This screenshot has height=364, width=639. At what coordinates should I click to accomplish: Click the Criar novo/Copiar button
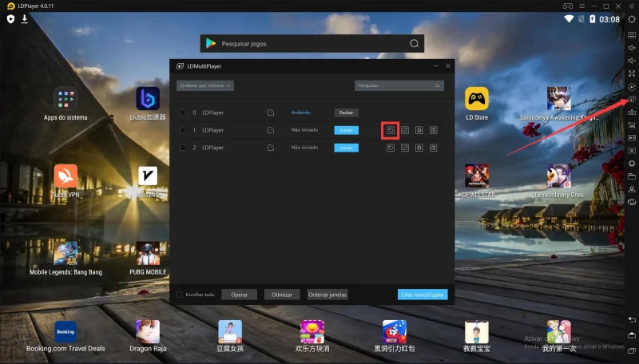423,295
